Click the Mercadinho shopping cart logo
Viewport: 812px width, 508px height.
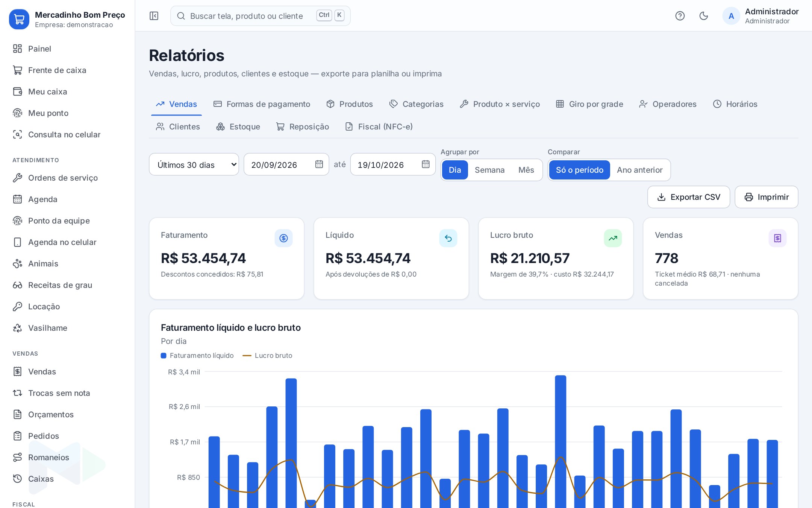pos(19,19)
